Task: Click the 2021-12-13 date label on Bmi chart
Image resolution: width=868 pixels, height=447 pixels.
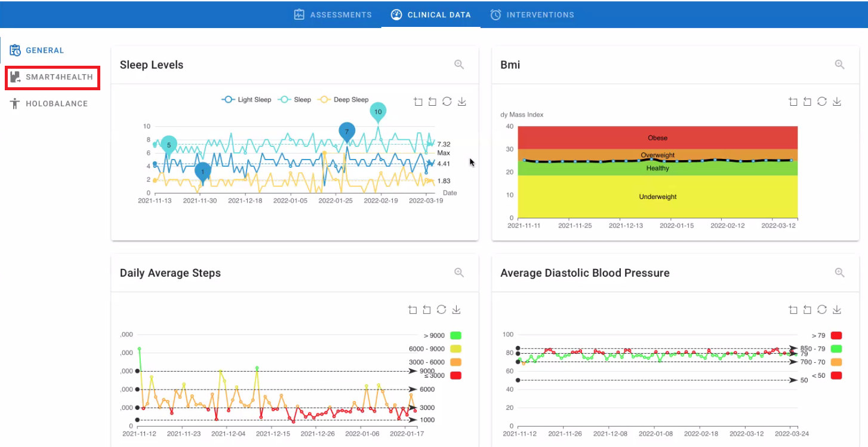Action: [x=626, y=226]
